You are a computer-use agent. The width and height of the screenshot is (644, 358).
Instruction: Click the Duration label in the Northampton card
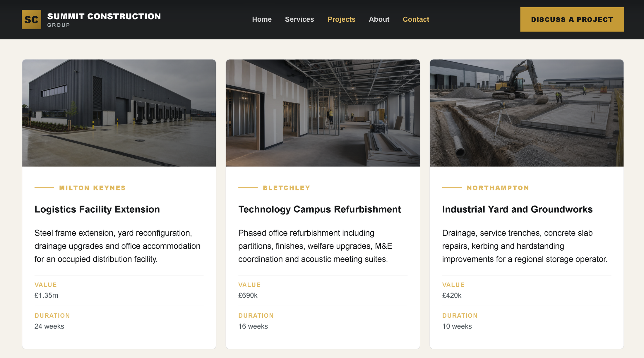point(460,316)
